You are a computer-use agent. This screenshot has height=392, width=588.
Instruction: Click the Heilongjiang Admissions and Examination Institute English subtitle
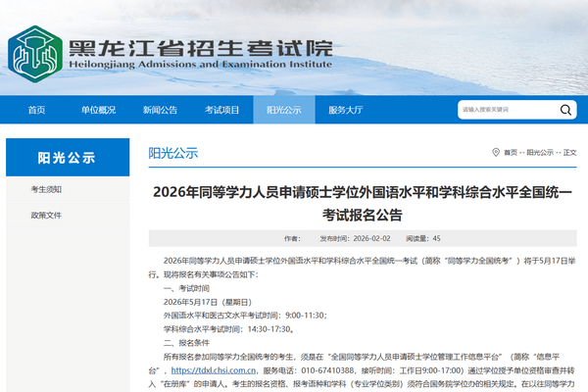pyautogui.click(x=200, y=65)
